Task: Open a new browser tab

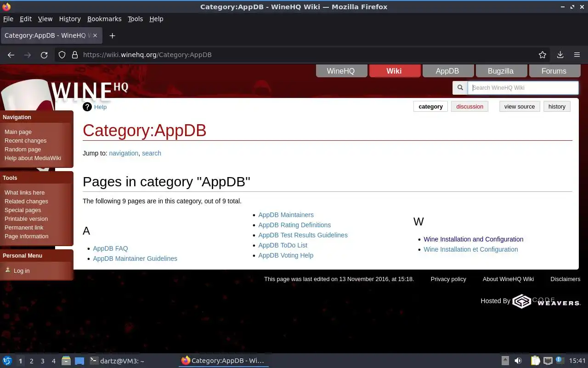Action: 112,35
